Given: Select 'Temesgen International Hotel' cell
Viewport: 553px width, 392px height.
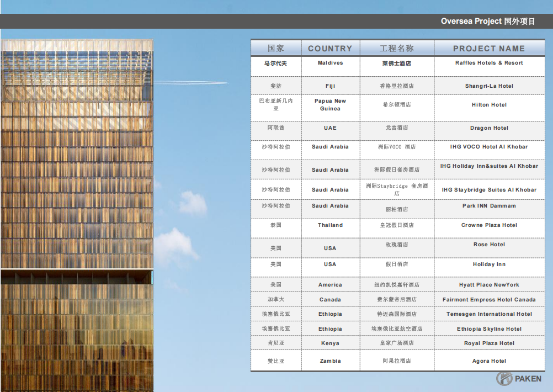Looking at the screenshot, I should click(x=489, y=314).
